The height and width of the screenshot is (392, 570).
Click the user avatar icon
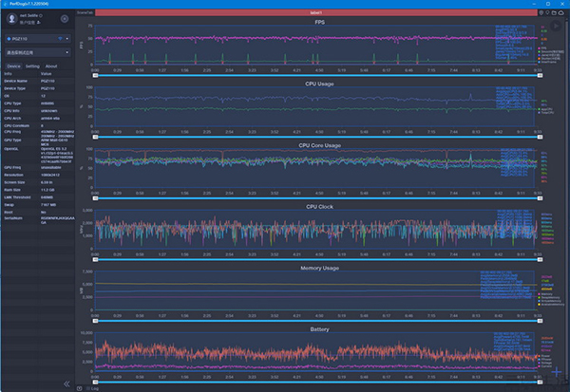point(11,18)
